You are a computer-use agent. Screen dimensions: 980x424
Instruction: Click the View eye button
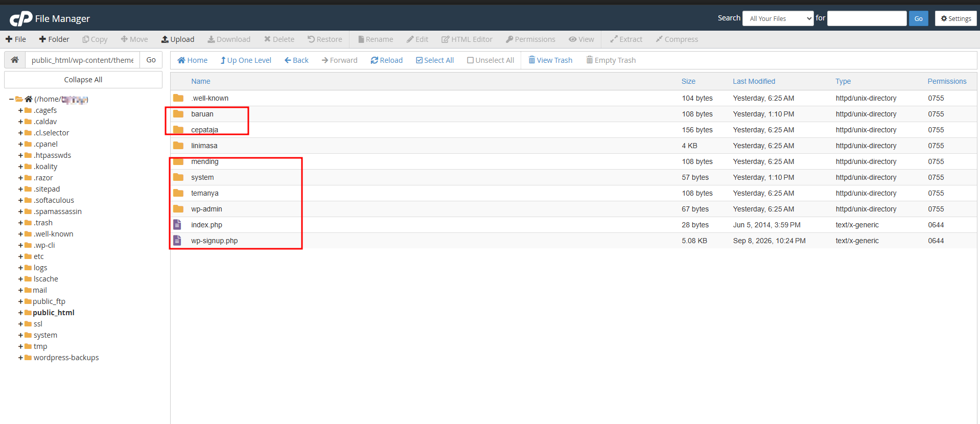[581, 39]
